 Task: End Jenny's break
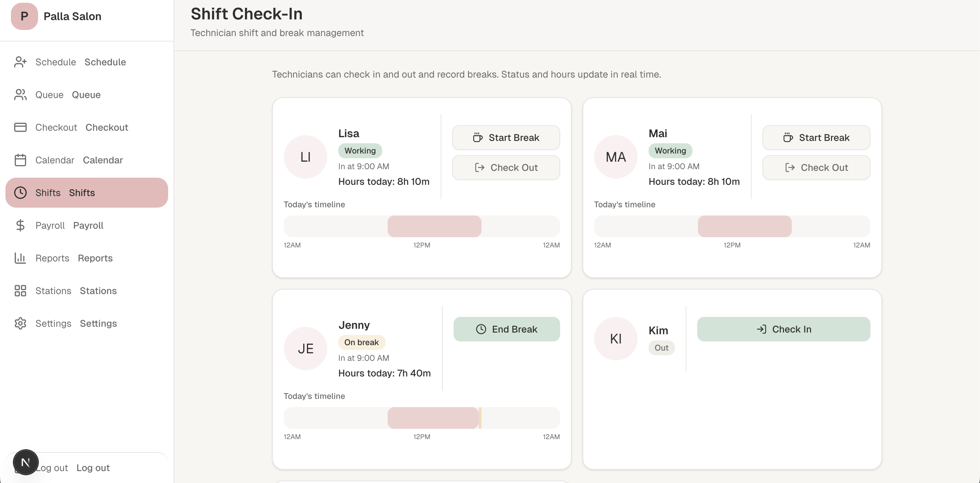click(x=507, y=329)
